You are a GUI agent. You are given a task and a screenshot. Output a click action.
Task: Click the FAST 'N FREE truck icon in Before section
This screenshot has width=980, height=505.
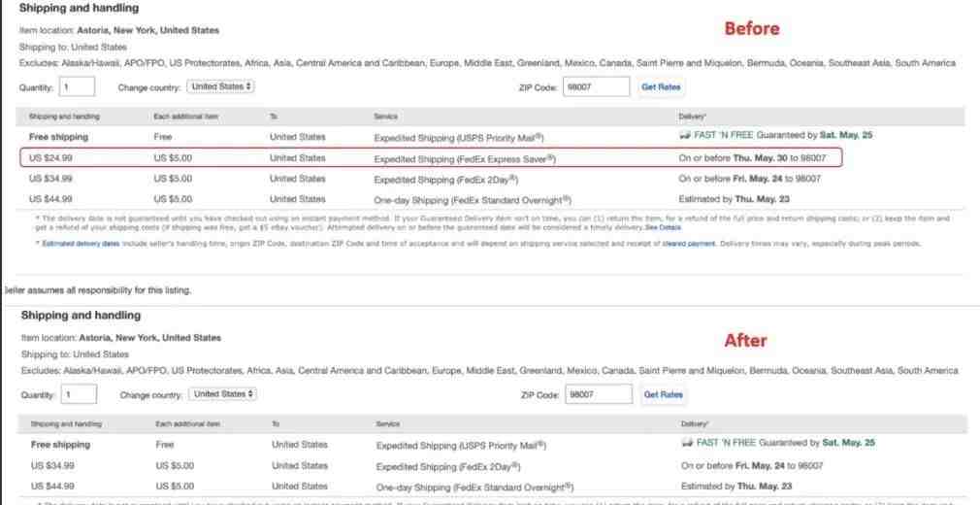(x=684, y=135)
